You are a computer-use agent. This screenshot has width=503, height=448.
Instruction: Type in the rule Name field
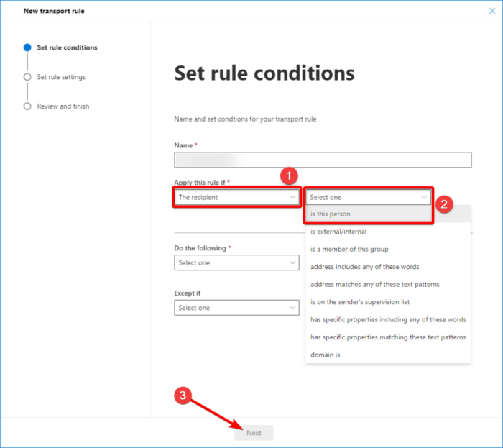[323, 160]
